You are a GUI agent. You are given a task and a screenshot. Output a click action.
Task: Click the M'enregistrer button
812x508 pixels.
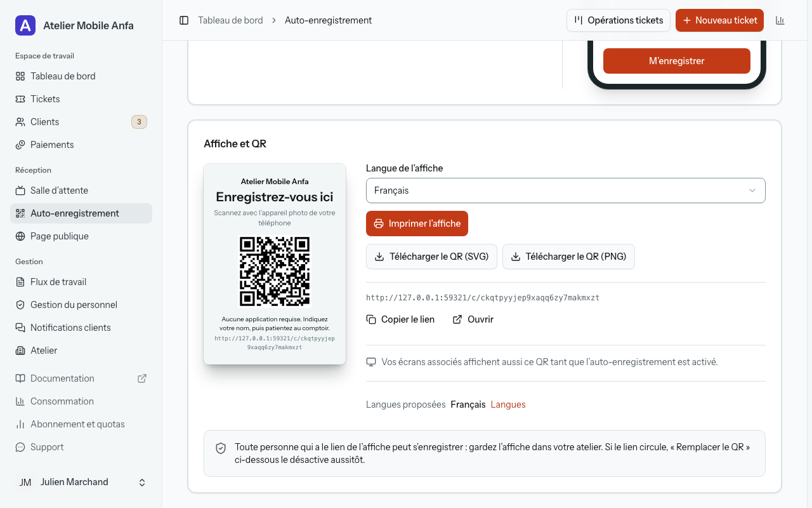[677, 61]
